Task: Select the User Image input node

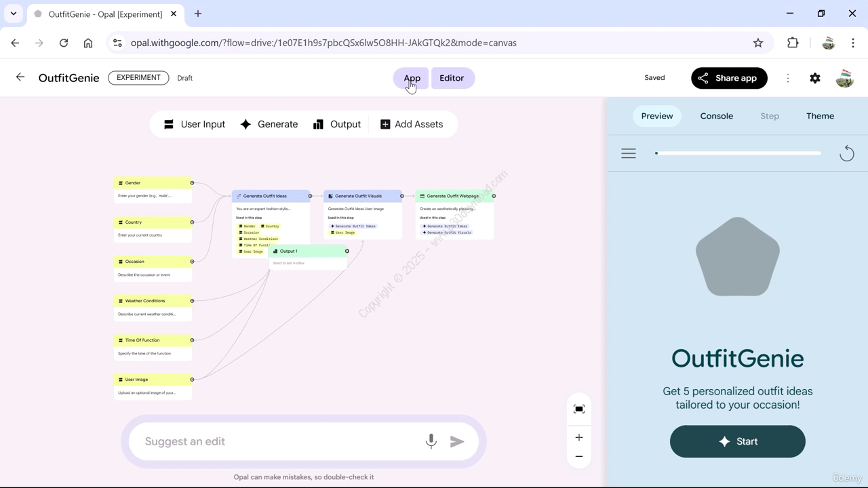Action: pyautogui.click(x=153, y=386)
